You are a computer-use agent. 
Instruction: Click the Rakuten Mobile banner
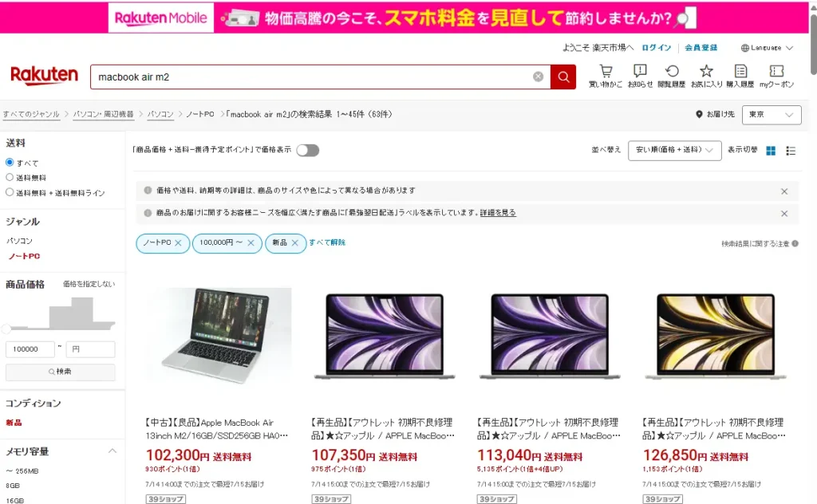click(405, 18)
